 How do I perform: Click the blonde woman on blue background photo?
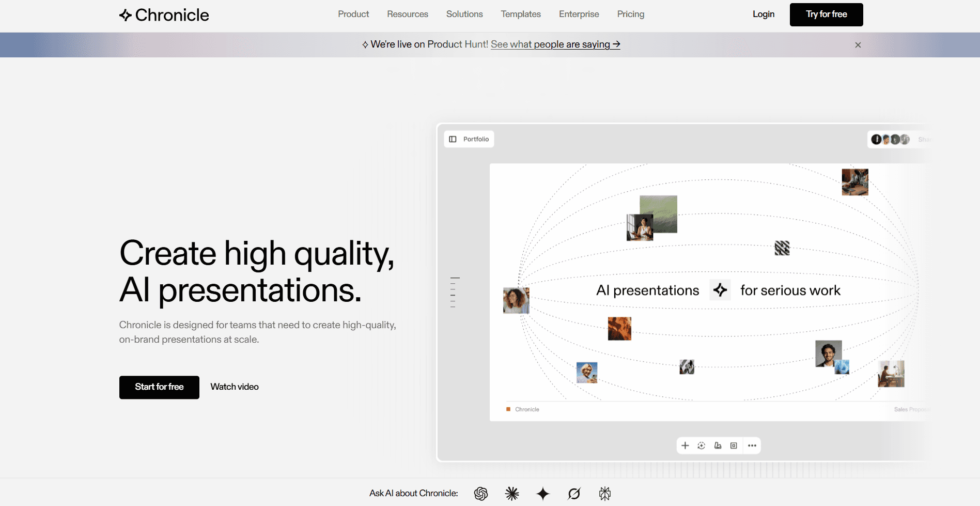click(x=587, y=373)
